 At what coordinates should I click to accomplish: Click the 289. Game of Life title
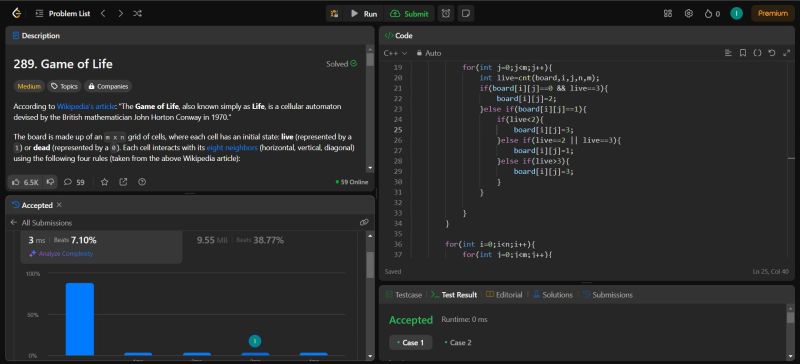(x=63, y=64)
